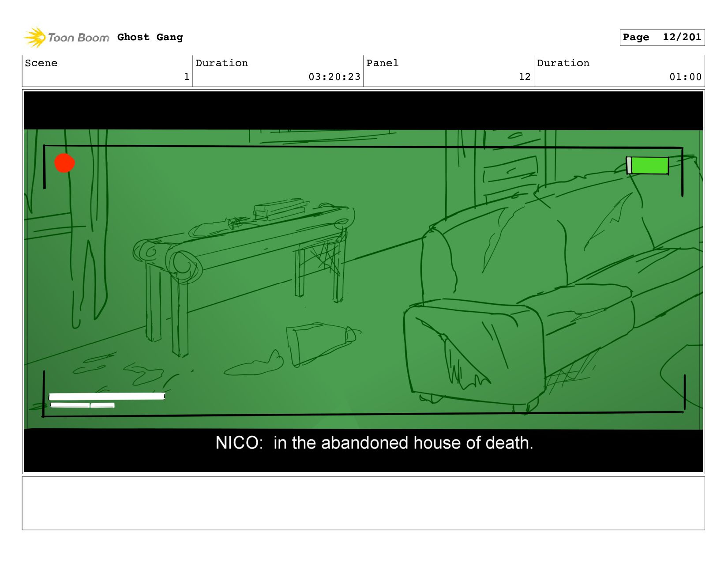Image resolution: width=728 pixels, height=563 pixels.
Task: Click the 'Duration' label above 01:00
Action: coord(563,63)
